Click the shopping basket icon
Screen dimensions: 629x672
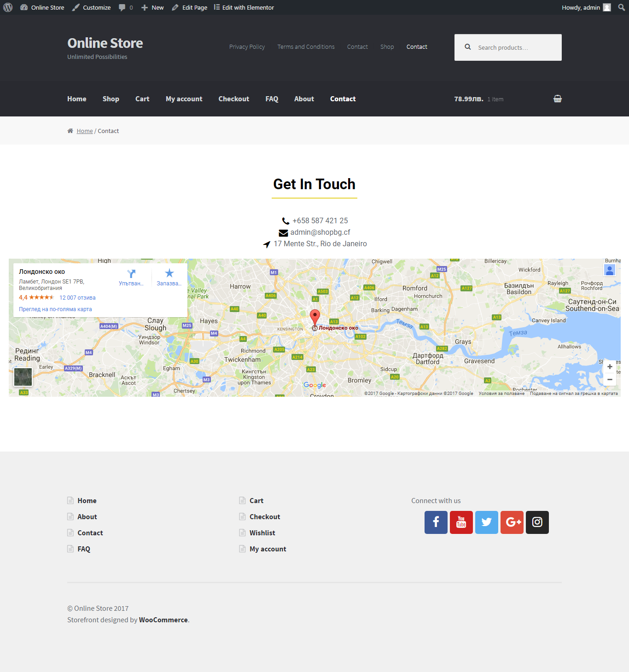tap(558, 98)
